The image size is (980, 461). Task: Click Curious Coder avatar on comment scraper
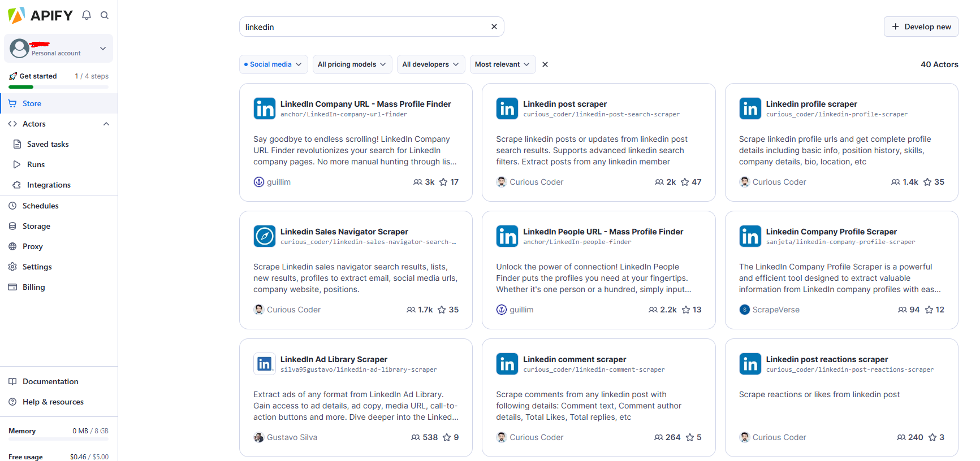click(501, 437)
